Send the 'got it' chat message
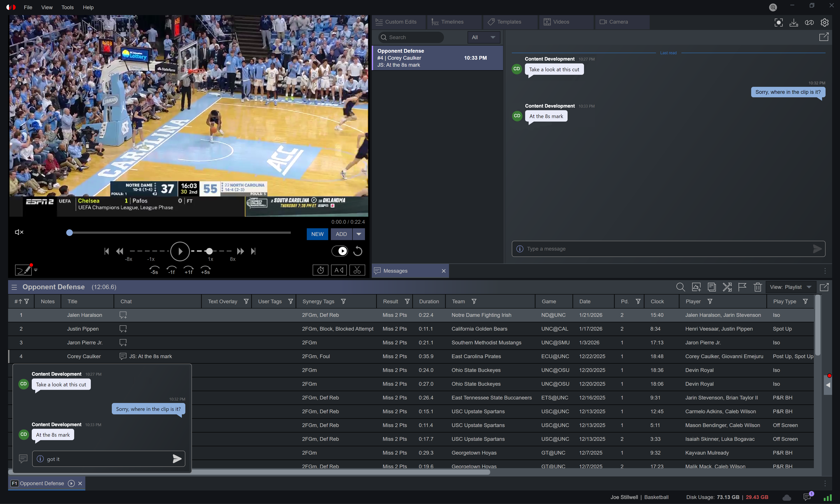The height and width of the screenshot is (504, 840). coord(177,459)
